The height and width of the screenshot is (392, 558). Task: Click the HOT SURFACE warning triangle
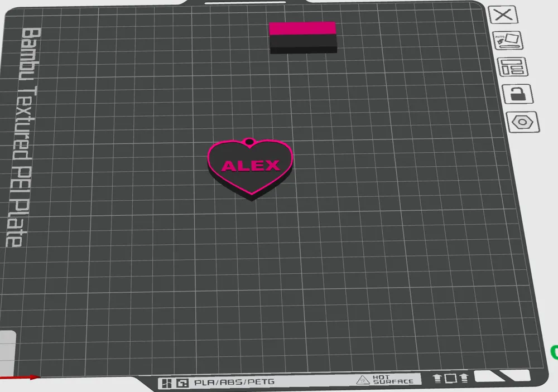pos(363,380)
